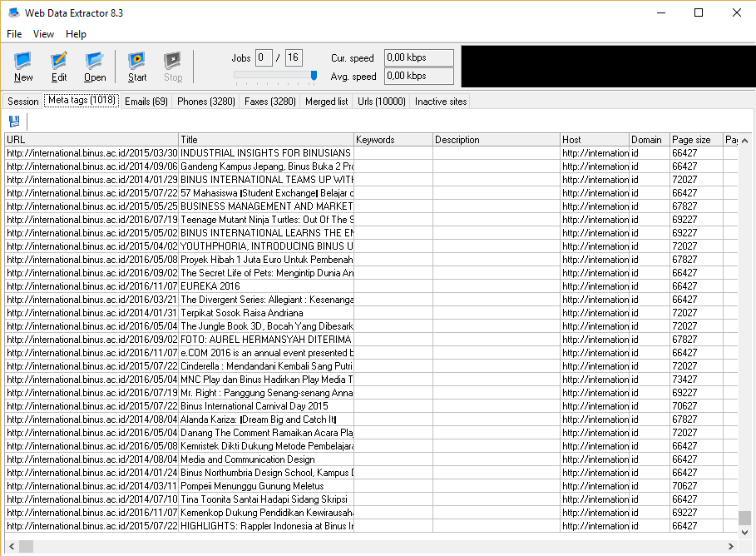The image size is (756, 556).
Task: Select the HIGHLIGHTS: Rappler Indonesia row
Action: pos(371,526)
